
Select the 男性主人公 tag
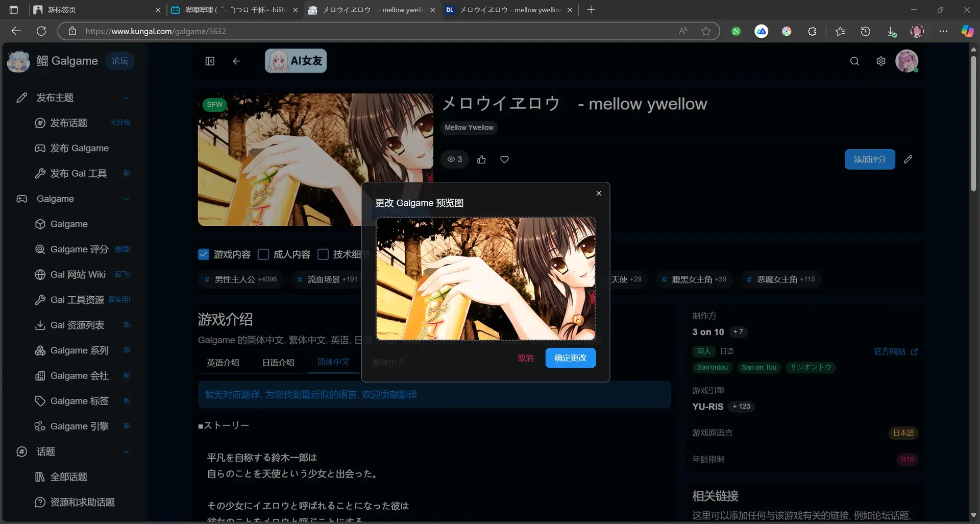(x=240, y=279)
